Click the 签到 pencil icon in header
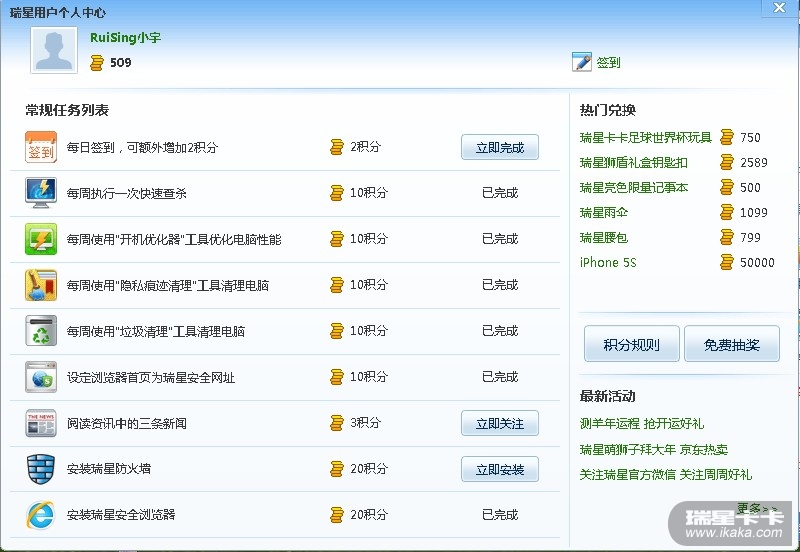Screen dimensions: 800x552 582,62
